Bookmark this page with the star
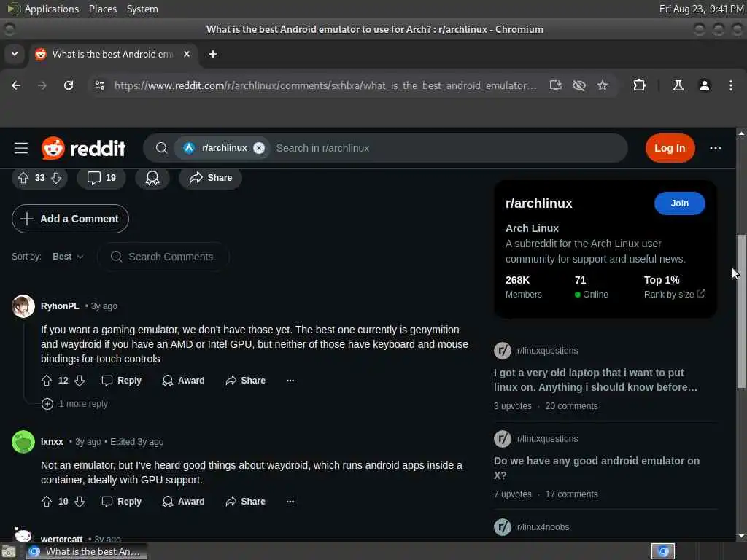The height and width of the screenshot is (560, 747). click(603, 86)
